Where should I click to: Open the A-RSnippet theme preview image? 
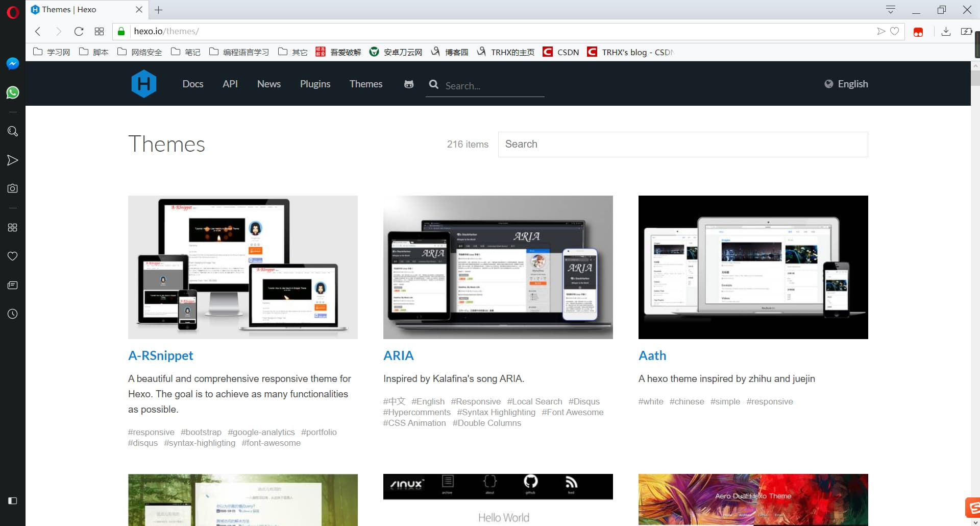[x=243, y=267]
